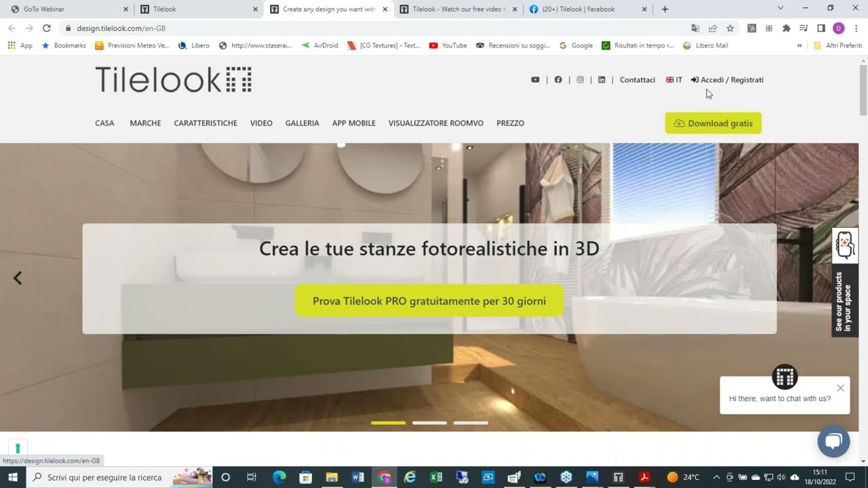This screenshot has width=868, height=488.
Task: Open File Explorer from taskbar
Action: [x=332, y=477]
